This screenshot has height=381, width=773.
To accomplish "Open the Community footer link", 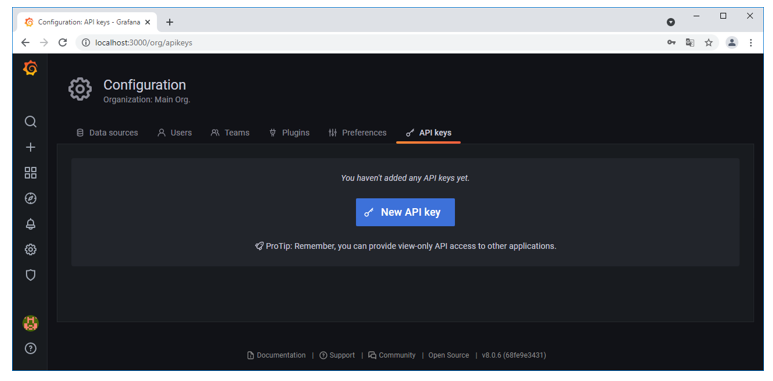I will point(392,355).
